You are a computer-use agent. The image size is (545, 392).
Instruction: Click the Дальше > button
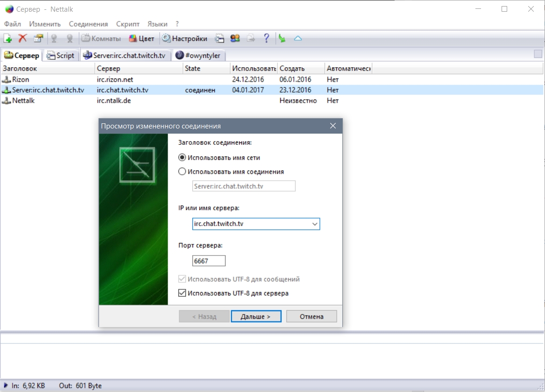tap(256, 316)
